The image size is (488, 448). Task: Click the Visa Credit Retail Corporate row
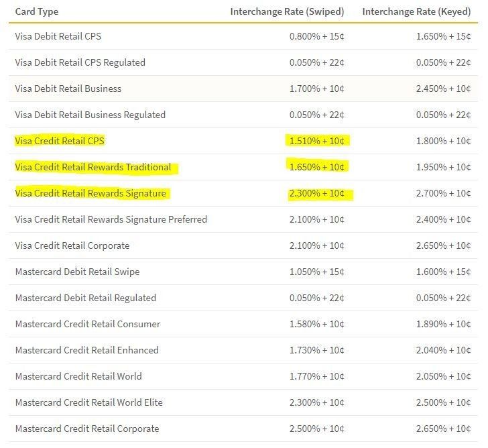[243, 245]
